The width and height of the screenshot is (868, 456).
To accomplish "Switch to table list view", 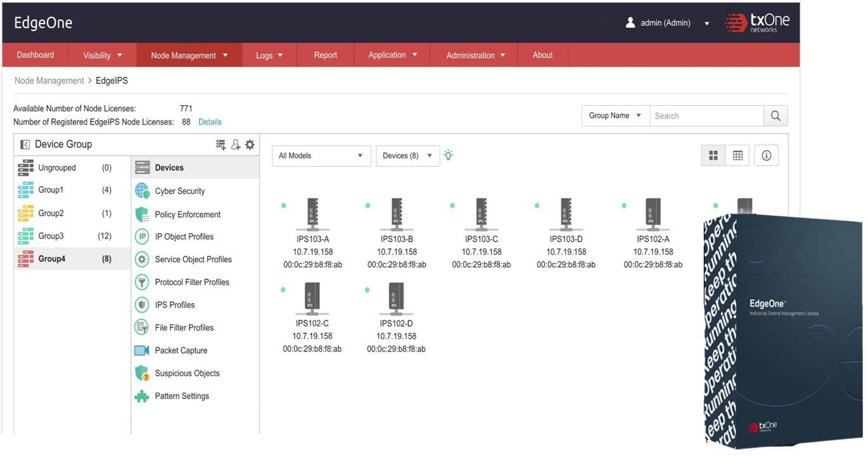I will click(x=737, y=156).
